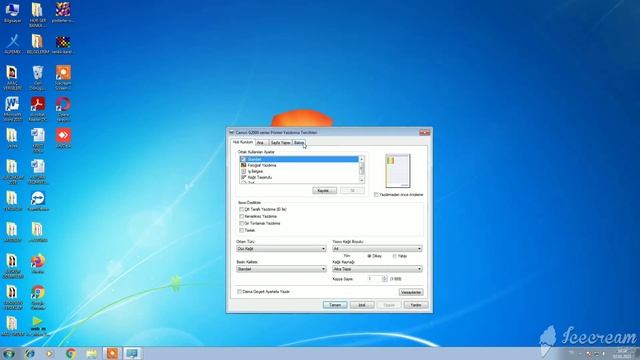Click the page preview thumbnail
This screenshot has width=640, height=360.
click(398, 171)
